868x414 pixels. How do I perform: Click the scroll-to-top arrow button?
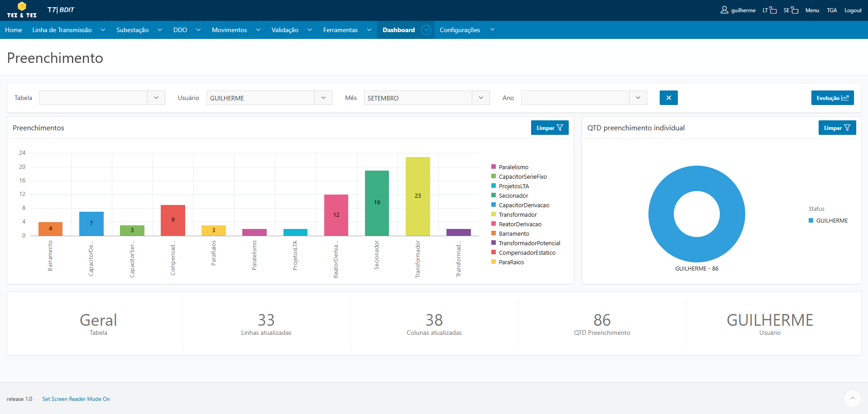(852, 399)
